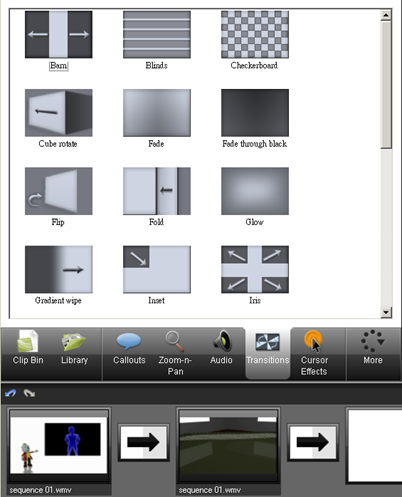Click the Checkerboard label text
Screen dimensions: 402x497
pos(254,65)
